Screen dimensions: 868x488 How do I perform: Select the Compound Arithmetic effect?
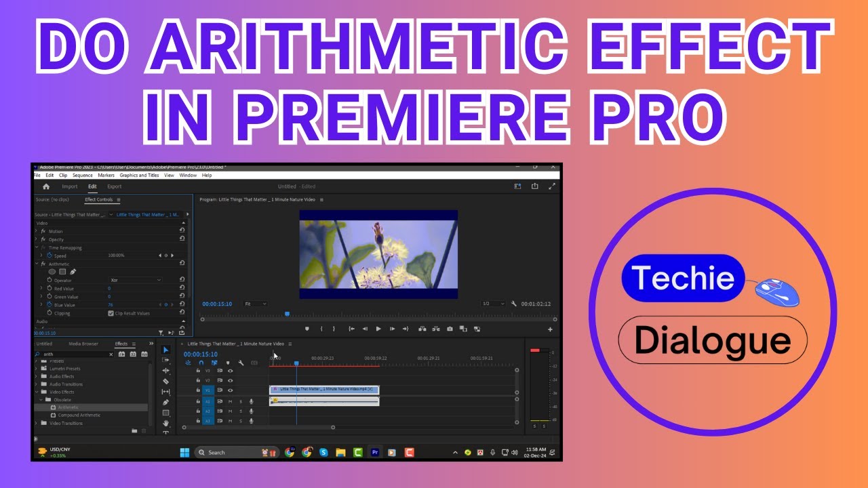click(79, 415)
